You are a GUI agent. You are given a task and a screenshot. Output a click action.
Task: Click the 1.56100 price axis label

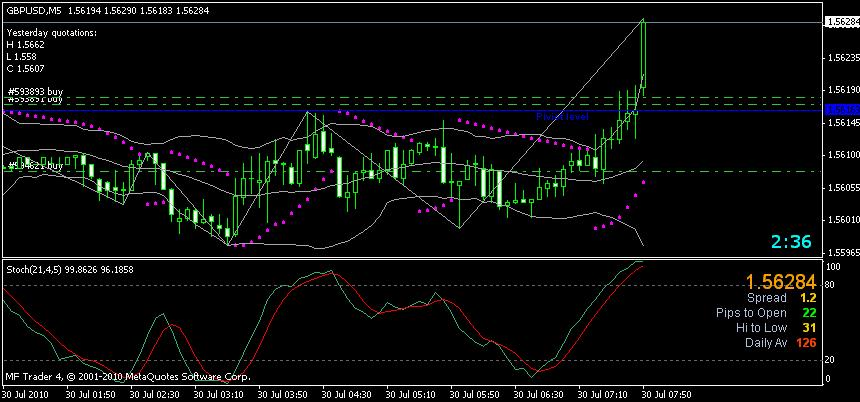(842, 155)
